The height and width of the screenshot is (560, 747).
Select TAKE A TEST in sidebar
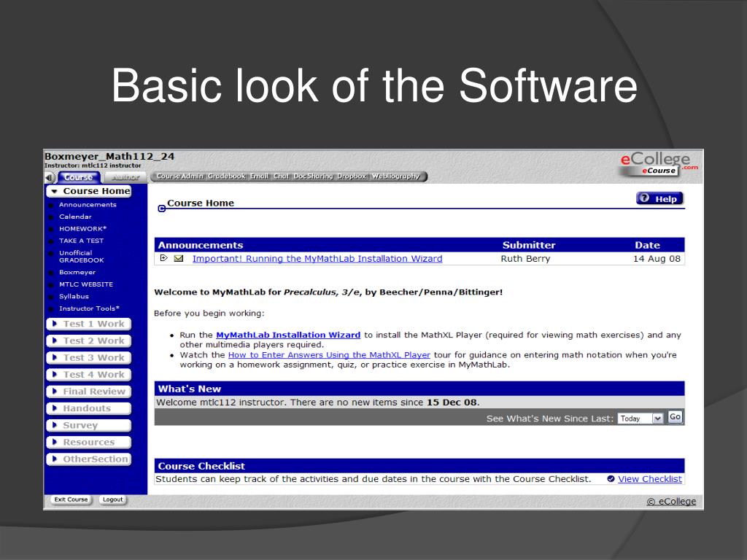(82, 241)
